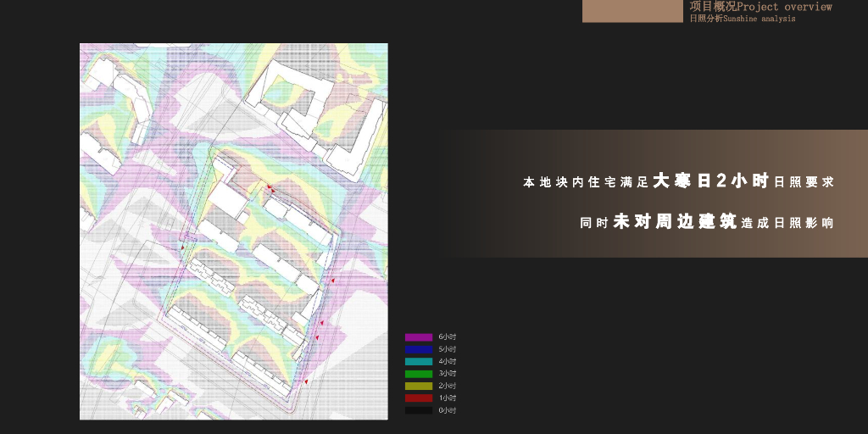Click the '6小时' legend label
Image resolution: width=868 pixels, height=434 pixels.
tap(448, 337)
